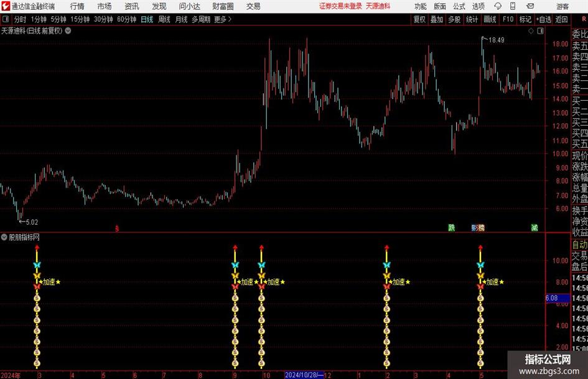This screenshot has height=379, width=588.
Task: Open the 市场 menu
Action: tap(105, 6)
